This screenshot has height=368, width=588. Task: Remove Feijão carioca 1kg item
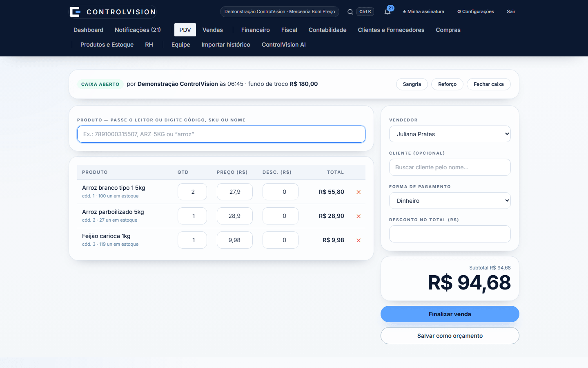359,240
